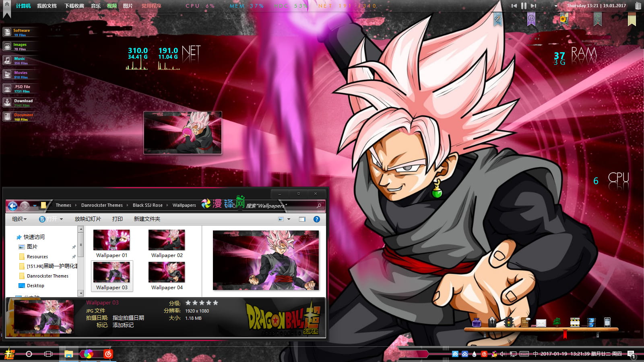Toggle the Chinese input method indicator
The width and height of the screenshot is (644, 362).
[x=535, y=354]
